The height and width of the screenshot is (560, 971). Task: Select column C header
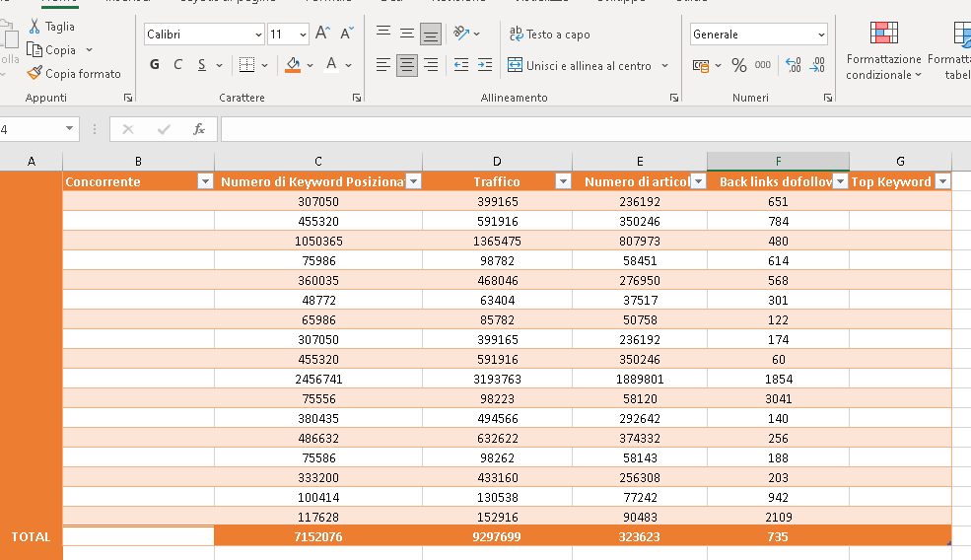tap(318, 161)
